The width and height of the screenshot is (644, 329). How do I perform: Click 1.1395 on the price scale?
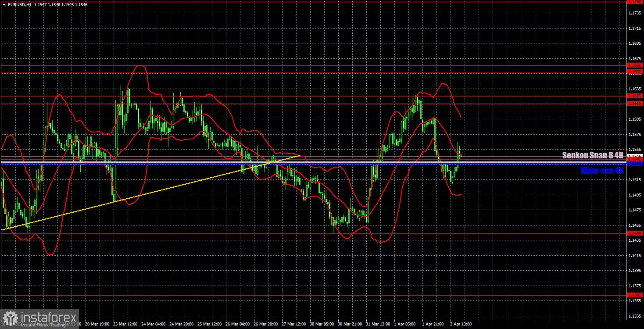click(x=635, y=271)
